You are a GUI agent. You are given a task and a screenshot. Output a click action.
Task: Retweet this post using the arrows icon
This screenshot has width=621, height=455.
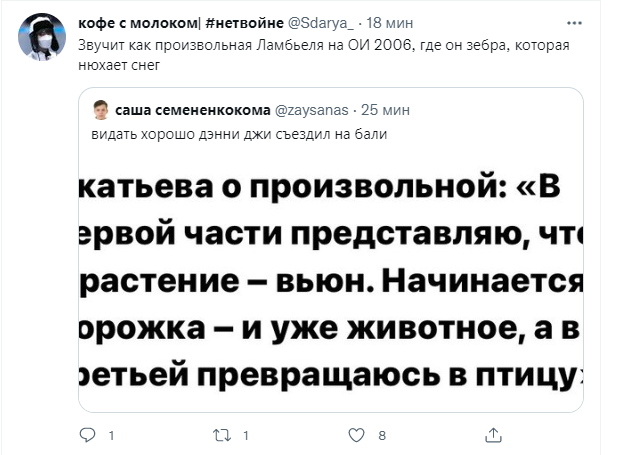pos(223,435)
